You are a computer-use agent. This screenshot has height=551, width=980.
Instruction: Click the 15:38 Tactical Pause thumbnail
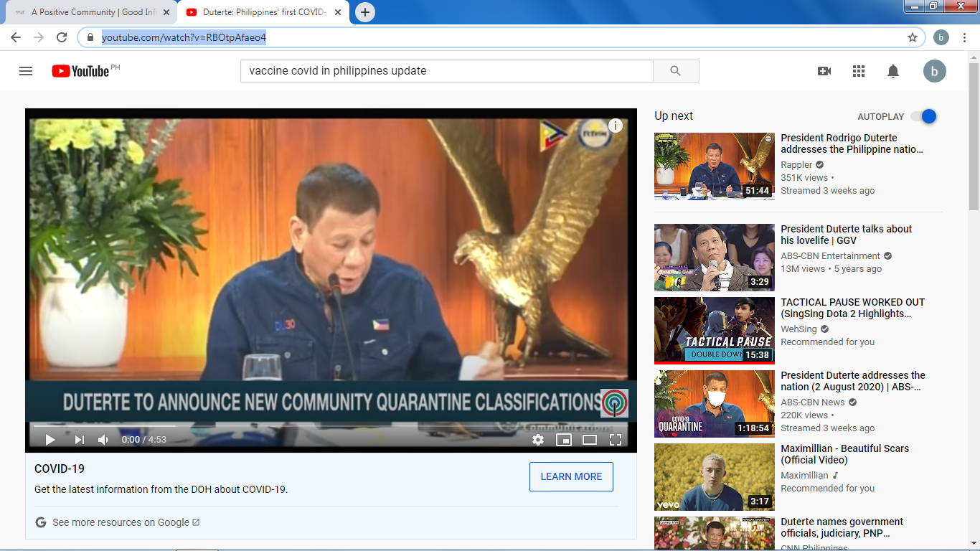[x=715, y=331]
